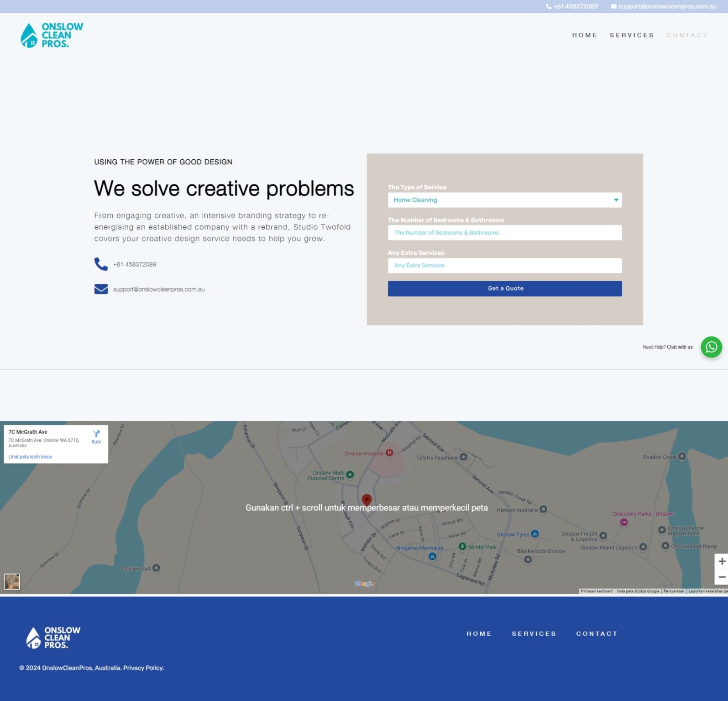Zoom in the map with plus button
Screen dimensions: 728x701
click(722, 561)
